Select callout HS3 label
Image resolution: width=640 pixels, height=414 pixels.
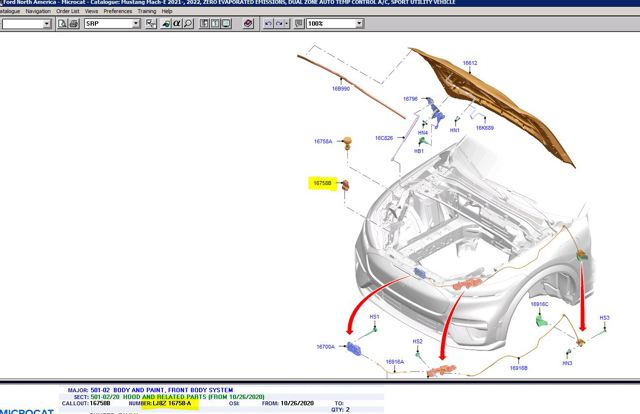[604, 318]
